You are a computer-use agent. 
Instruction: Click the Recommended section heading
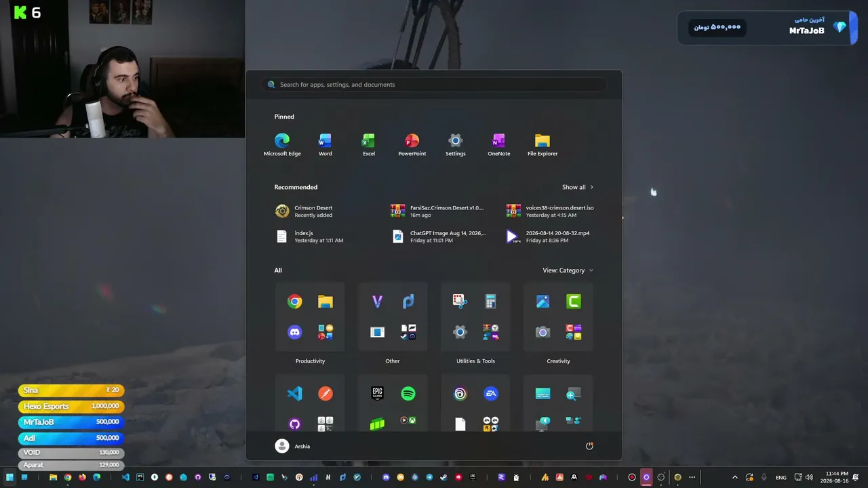296,187
